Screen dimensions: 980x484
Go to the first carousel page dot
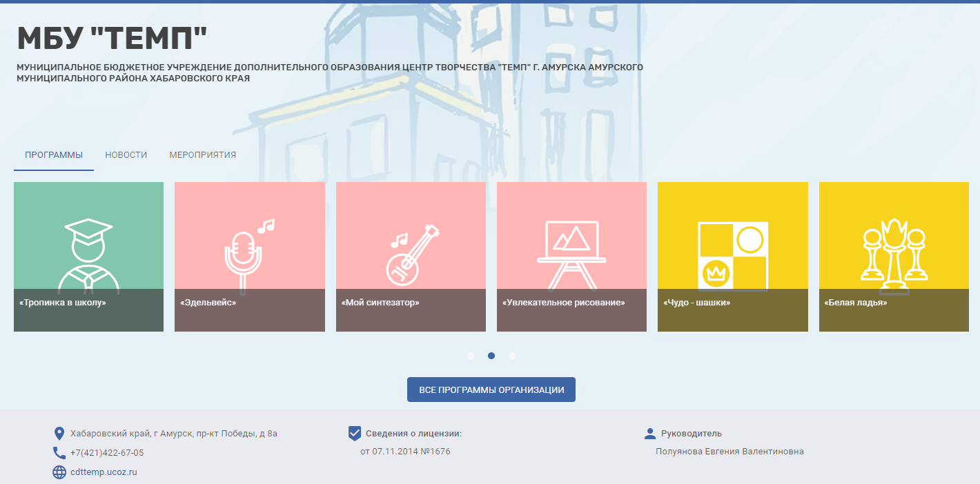[471, 356]
